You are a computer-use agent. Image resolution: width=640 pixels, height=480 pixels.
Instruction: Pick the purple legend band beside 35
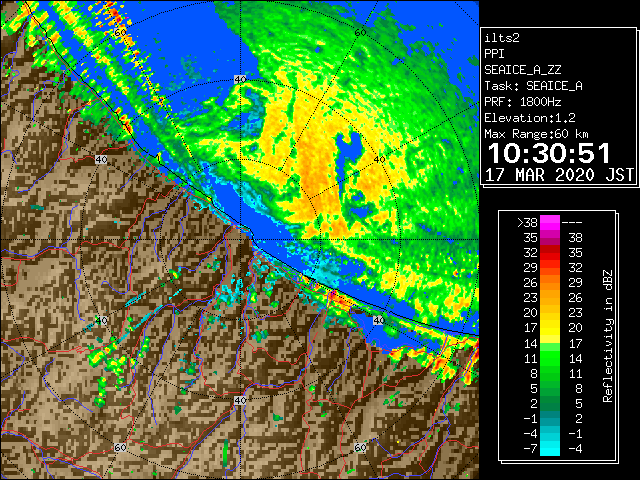[x=550, y=238]
